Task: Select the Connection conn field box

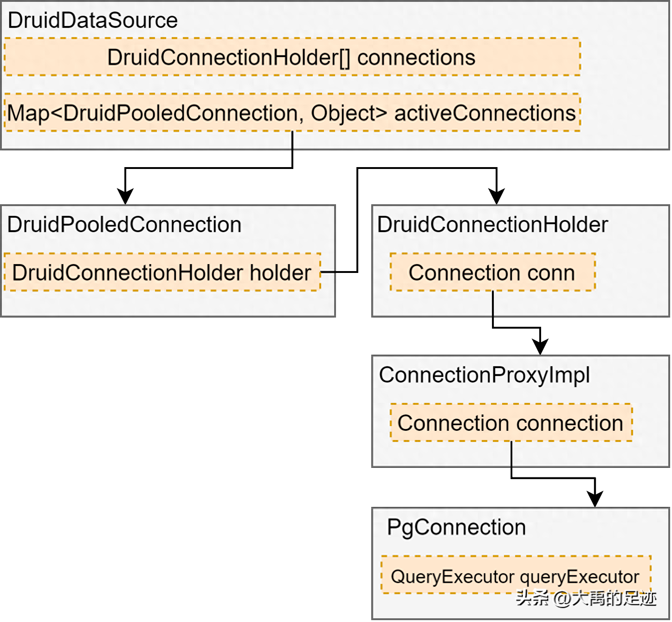Action: (493, 272)
